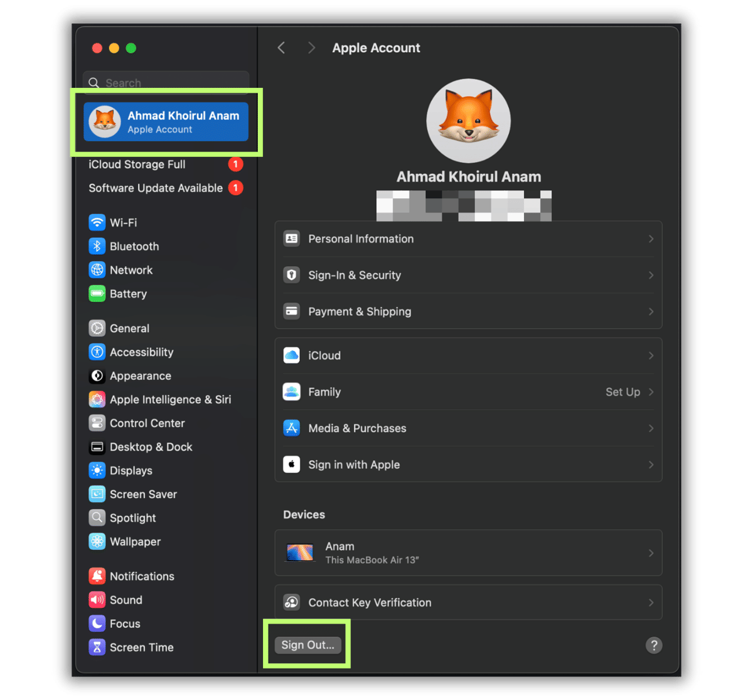Open Desktop & Dock icon
Image resolution: width=753 pixels, height=700 pixels.
click(x=97, y=447)
